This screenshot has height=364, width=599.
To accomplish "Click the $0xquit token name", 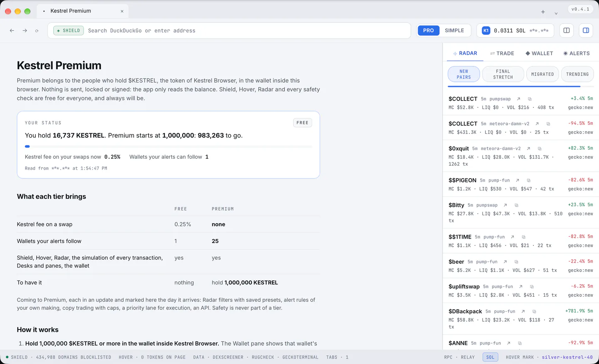I will (x=459, y=149).
